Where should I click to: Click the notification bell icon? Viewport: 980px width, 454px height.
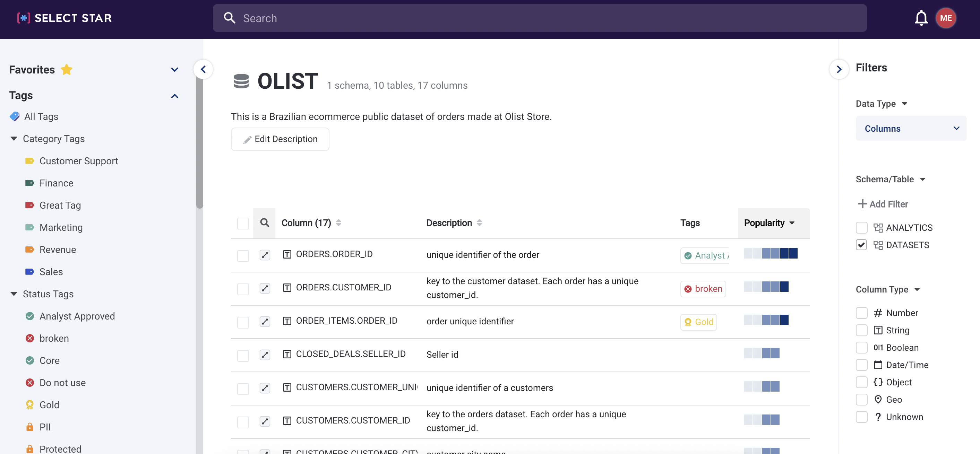921,18
